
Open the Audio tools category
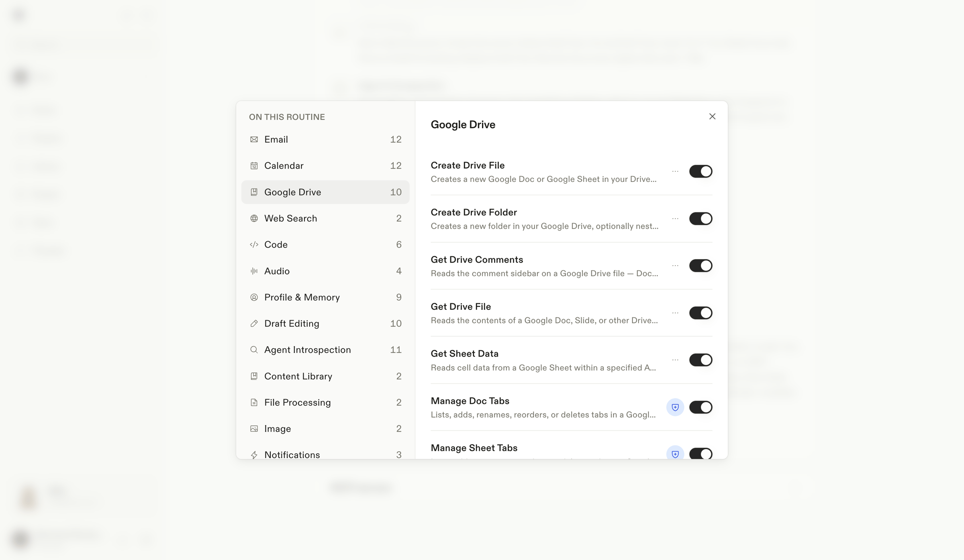coord(325,271)
